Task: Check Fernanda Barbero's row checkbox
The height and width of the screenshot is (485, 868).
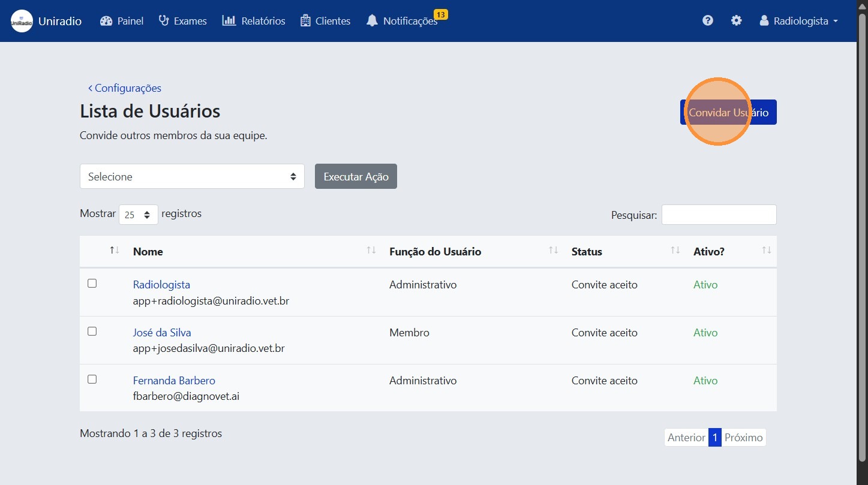Action: coord(92,379)
